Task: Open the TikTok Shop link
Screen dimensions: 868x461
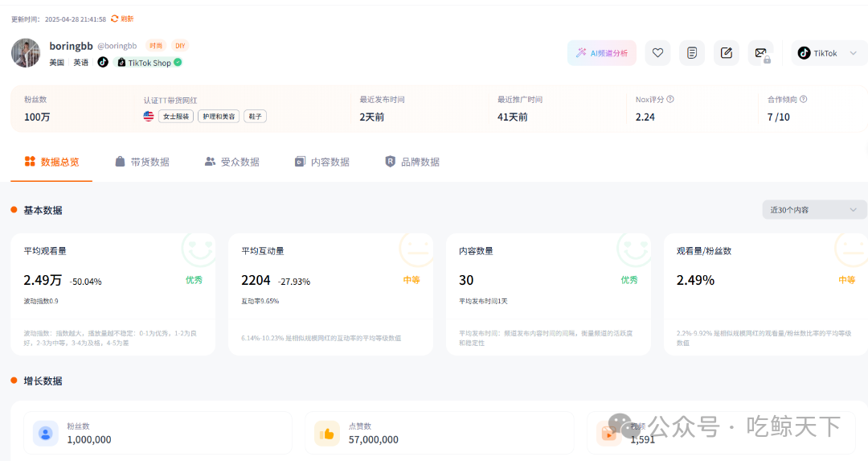Action: pyautogui.click(x=149, y=63)
